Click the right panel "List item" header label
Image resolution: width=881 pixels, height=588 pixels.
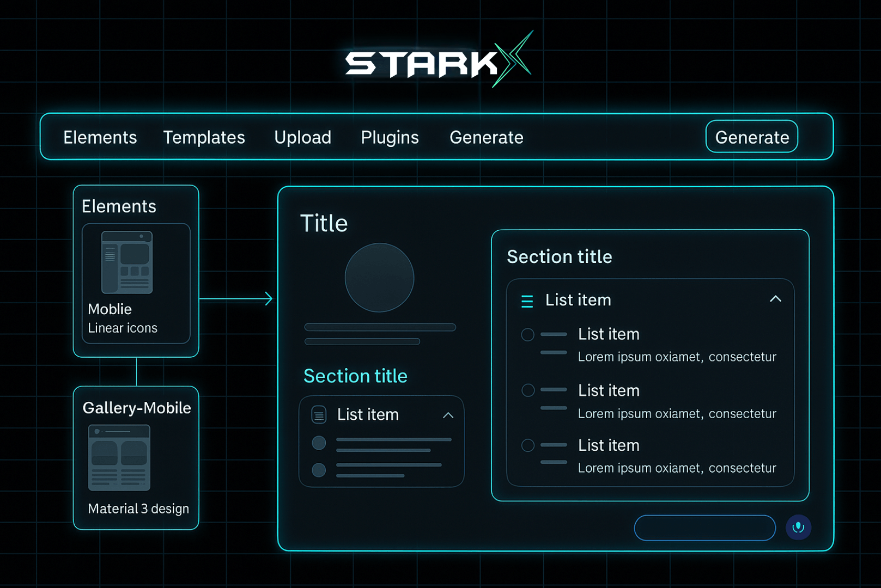578,300
